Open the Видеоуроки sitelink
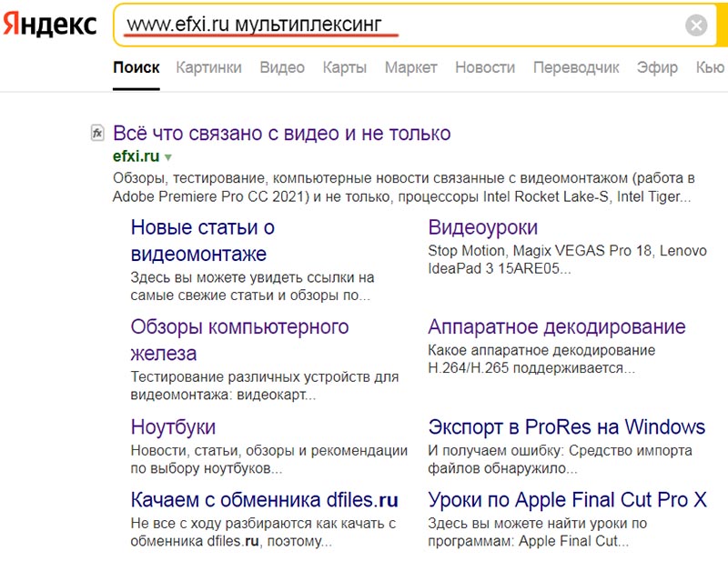The height and width of the screenshot is (561, 728). pyautogui.click(x=483, y=227)
